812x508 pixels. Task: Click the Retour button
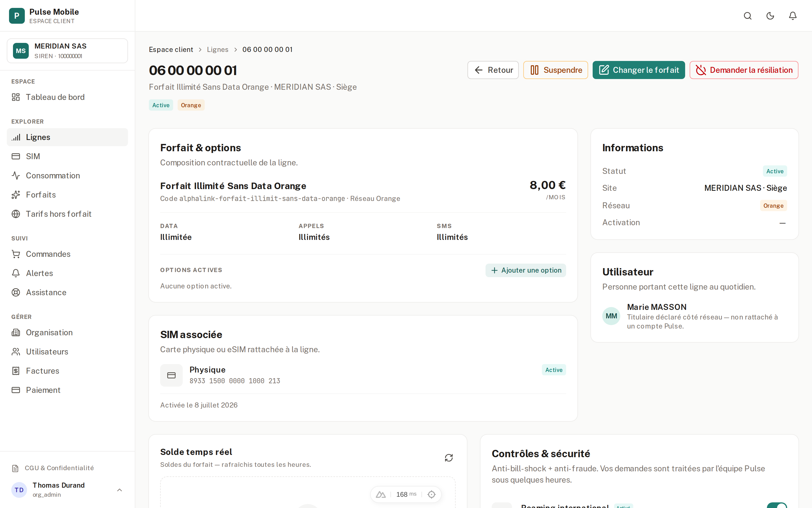[x=493, y=70]
